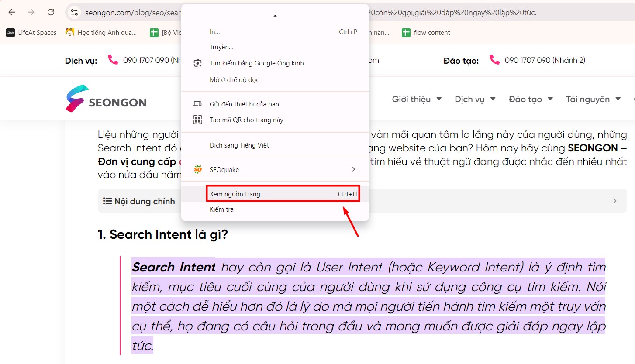Click the green sheet icon for flow content
Image resolution: width=635 pixels, height=364 pixels.
406,33
